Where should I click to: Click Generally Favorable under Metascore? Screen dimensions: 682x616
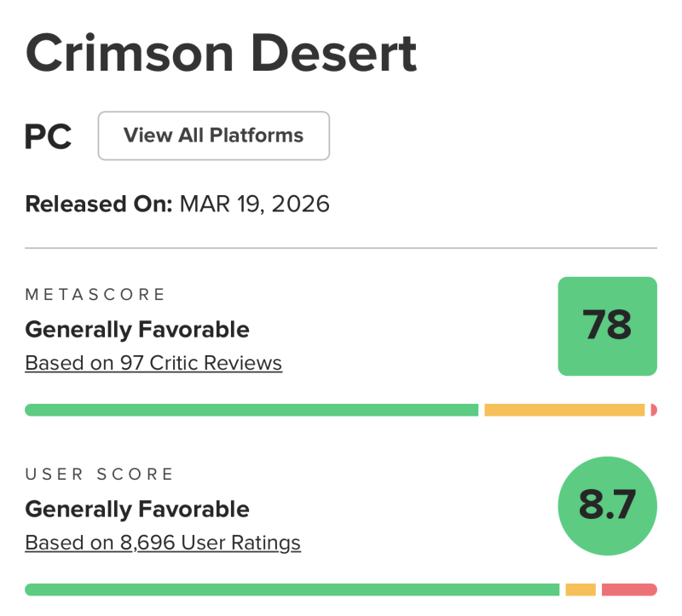click(x=137, y=329)
